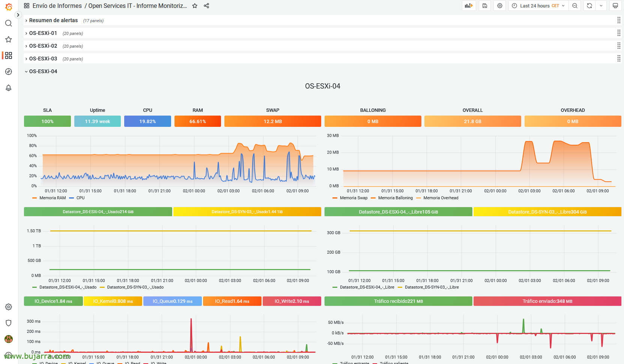Open the CPU 19.82% stat panel

coord(147,121)
